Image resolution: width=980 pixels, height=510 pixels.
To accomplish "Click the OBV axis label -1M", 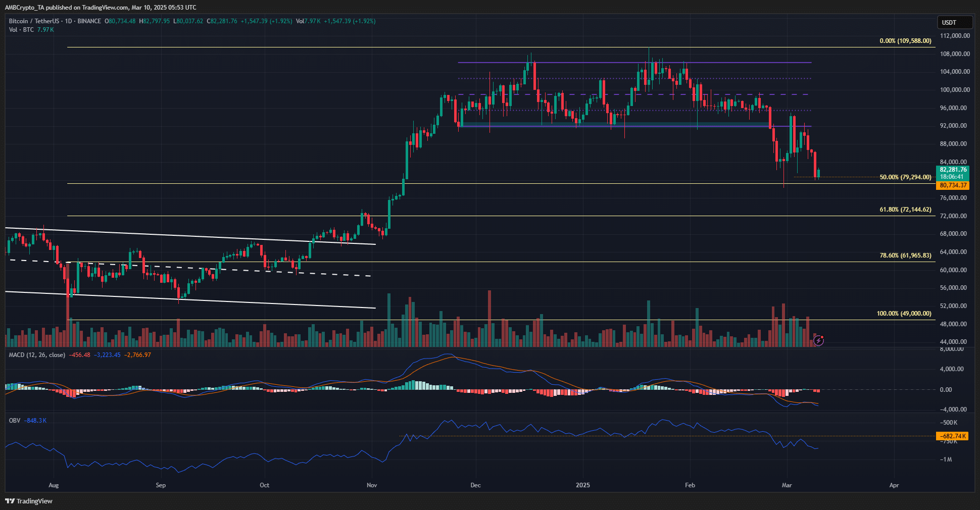I will (946, 460).
